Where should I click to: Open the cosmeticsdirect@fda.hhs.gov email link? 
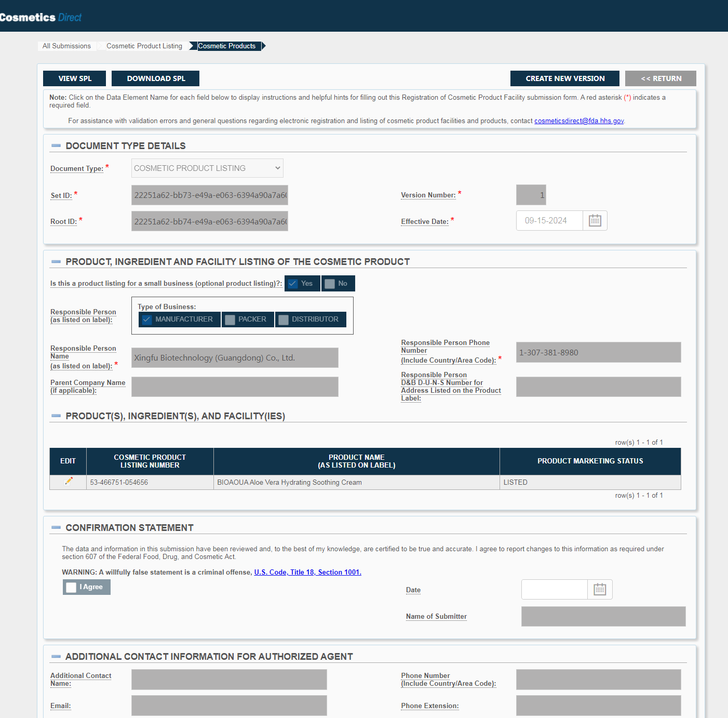(x=578, y=121)
